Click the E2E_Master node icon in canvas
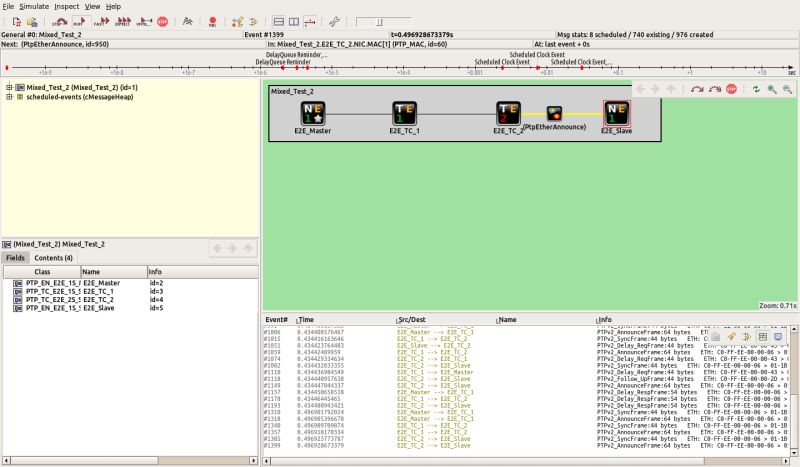 pos(313,113)
